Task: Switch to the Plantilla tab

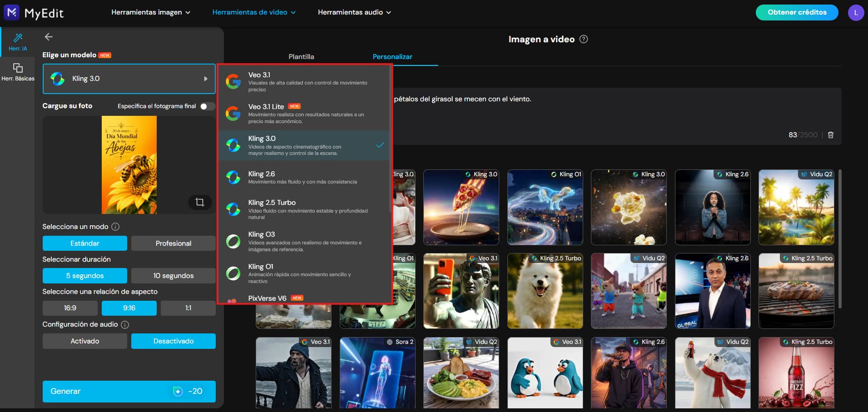Action: [x=301, y=57]
